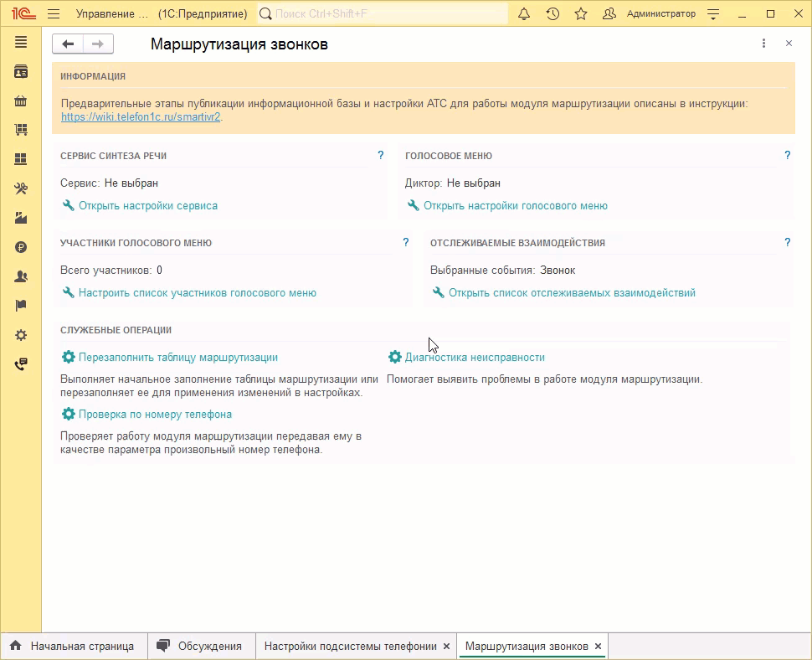Viewport: 812px width, 660px height.
Task: Open the three-dot more actions menu
Action: 763,44
